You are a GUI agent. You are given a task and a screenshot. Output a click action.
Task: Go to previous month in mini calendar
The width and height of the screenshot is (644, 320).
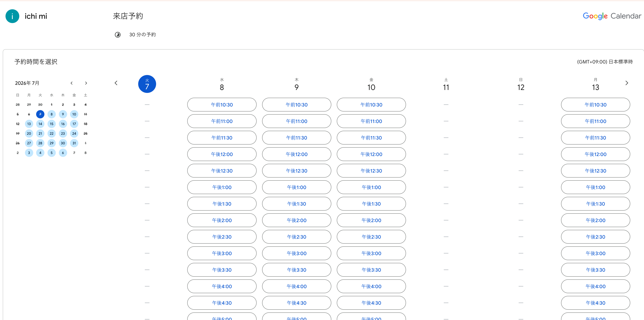coord(71,83)
